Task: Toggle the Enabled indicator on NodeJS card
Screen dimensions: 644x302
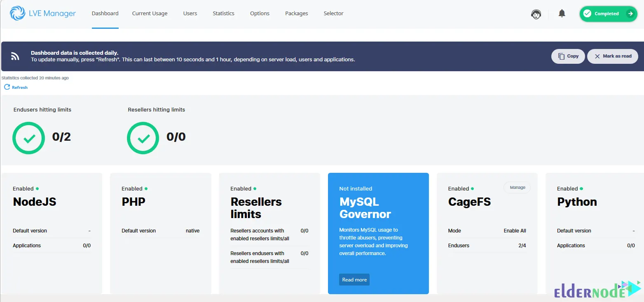Action: (38, 188)
